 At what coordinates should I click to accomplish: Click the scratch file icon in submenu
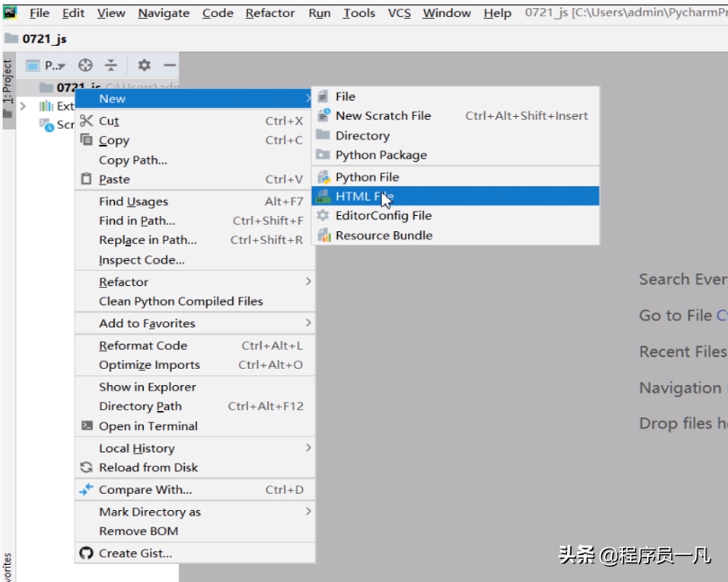324,115
